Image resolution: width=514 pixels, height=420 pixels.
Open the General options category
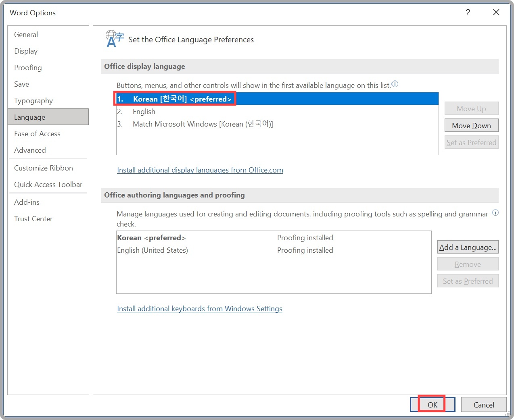48,35
